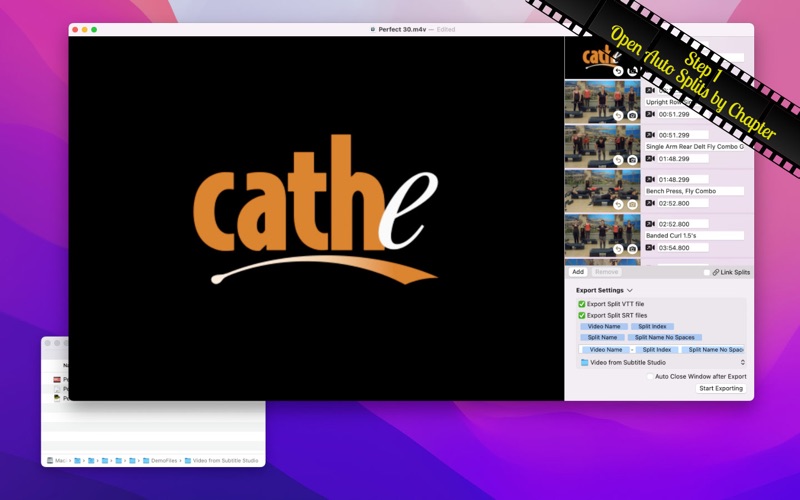Image resolution: width=800 pixels, height=500 pixels.
Task: Click revert icon on Single Arm Rear Delt thumbnail
Action: coord(618,160)
